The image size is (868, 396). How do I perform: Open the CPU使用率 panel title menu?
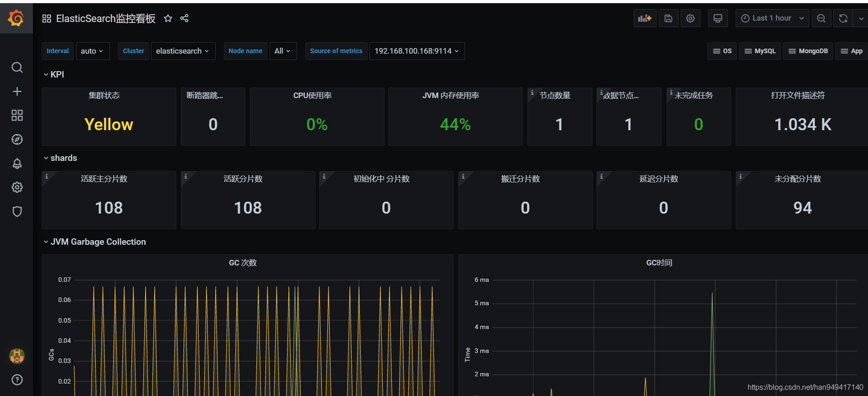(313, 95)
